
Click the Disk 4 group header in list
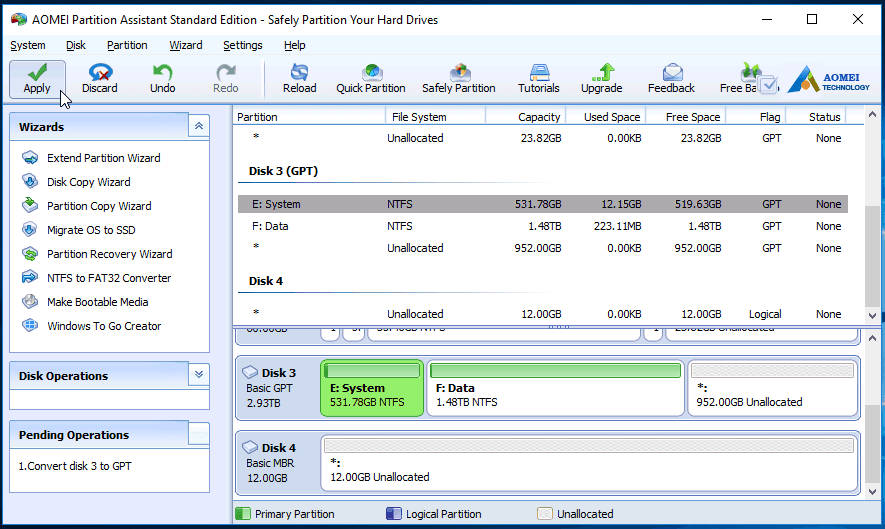tap(266, 281)
